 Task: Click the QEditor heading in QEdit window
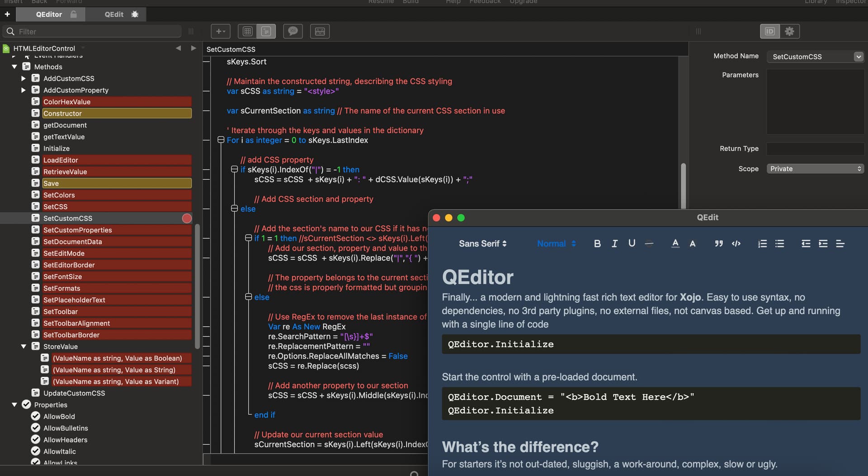click(x=477, y=277)
